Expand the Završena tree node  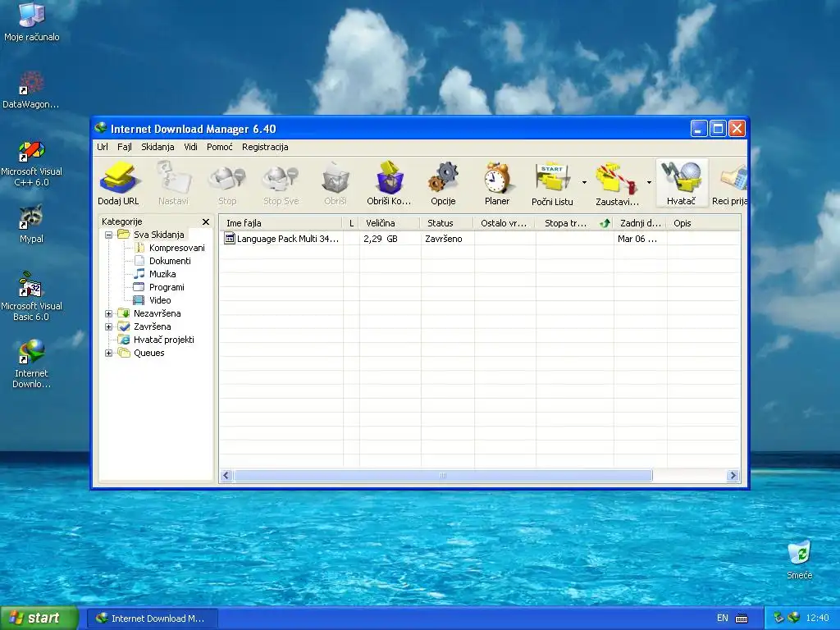[x=109, y=326]
